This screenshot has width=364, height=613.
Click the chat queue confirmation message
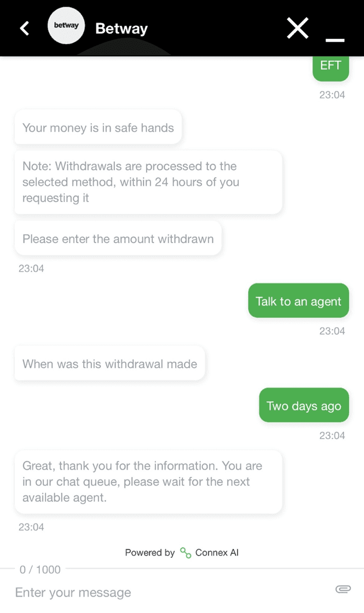[x=148, y=482]
